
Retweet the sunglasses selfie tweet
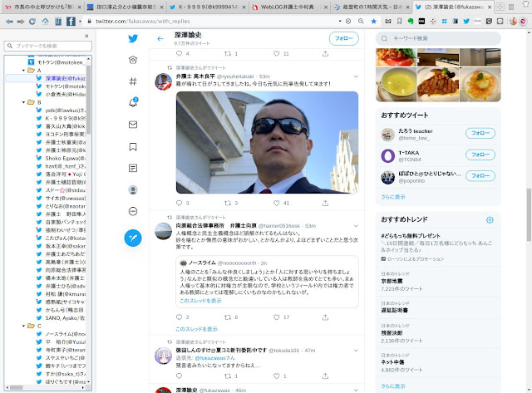coord(228,203)
